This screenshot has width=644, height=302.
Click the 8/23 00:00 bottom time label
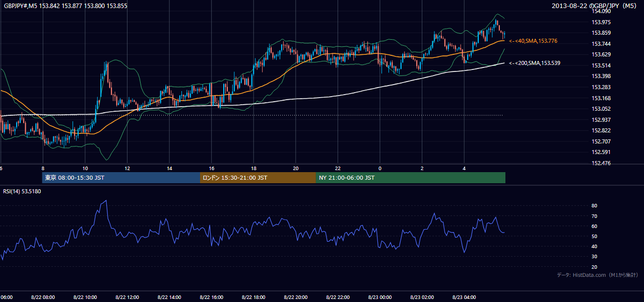click(x=380, y=297)
